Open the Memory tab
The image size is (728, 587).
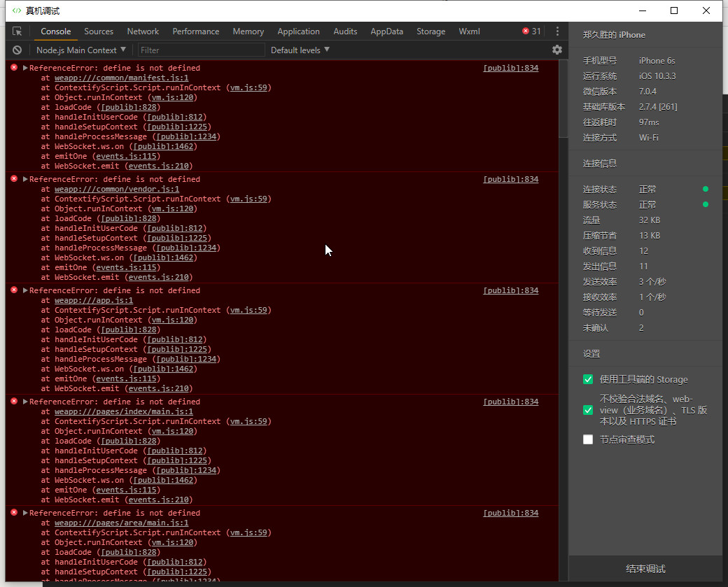pos(248,31)
